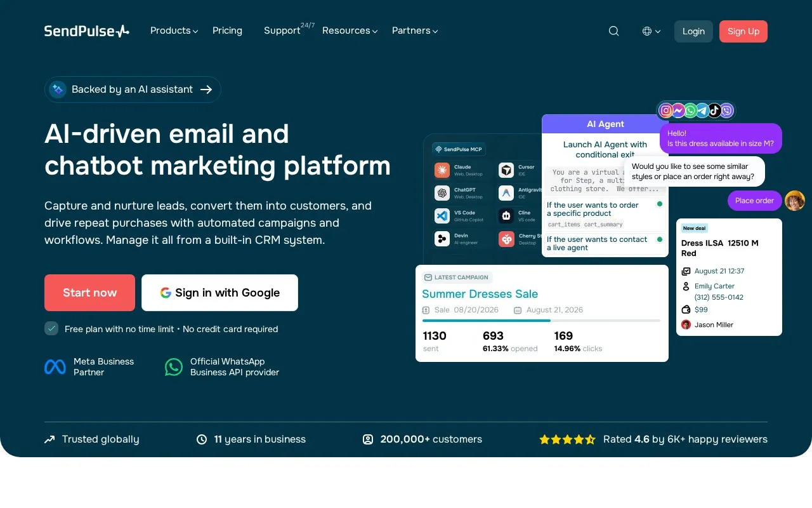This screenshot has width=812, height=508.
Task: Click the clock icon beside years in business
Action: [202, 439]
